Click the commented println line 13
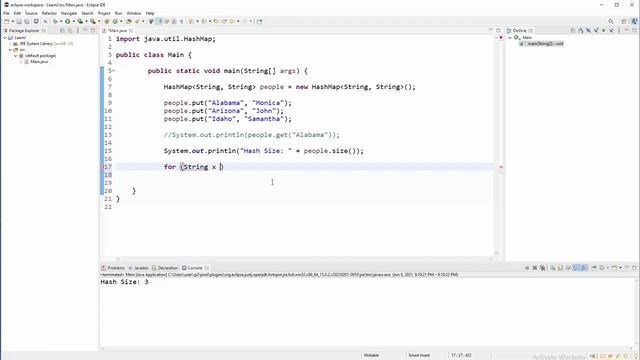 [x=251, y=135]
